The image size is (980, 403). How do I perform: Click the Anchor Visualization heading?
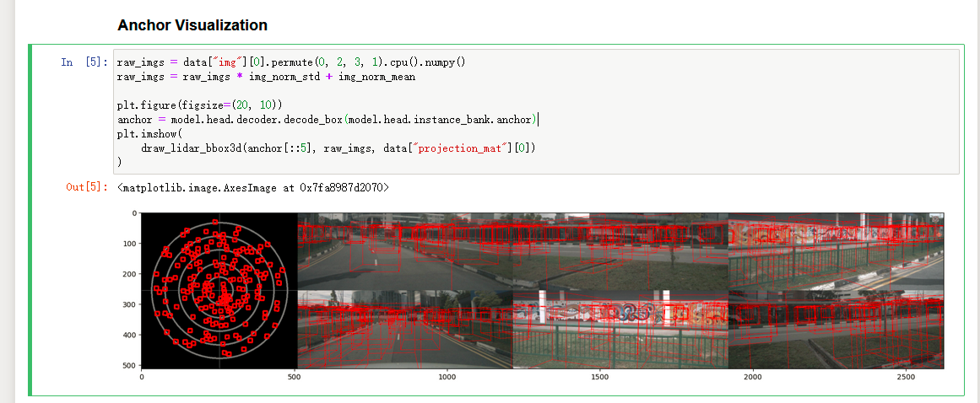point(192,25)
